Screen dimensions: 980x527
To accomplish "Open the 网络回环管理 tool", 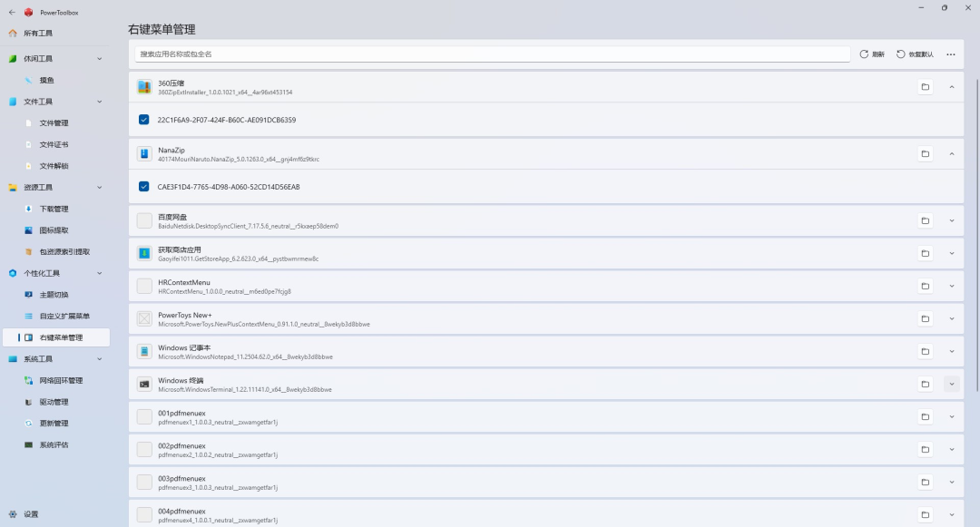I will click(56, 380).
